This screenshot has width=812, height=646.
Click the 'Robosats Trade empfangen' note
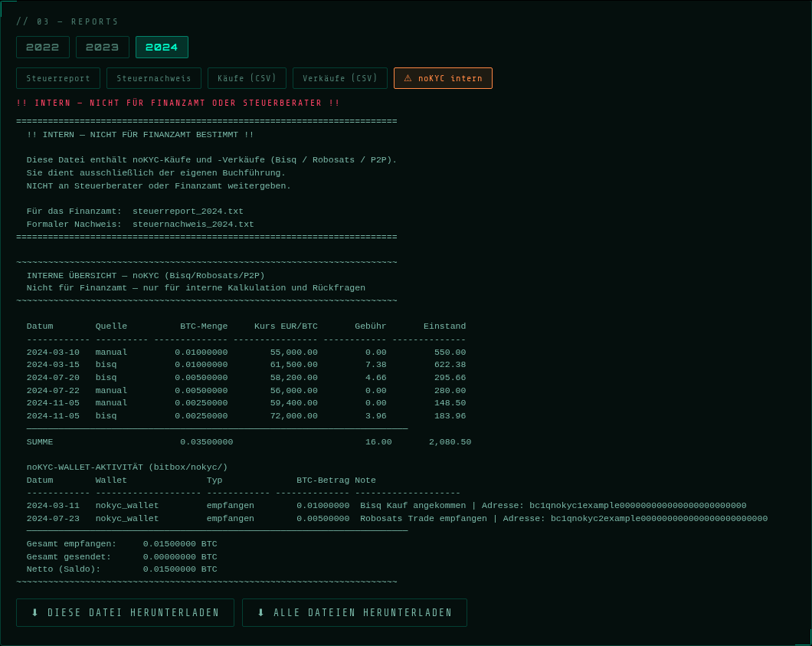[x=424, y=519]
